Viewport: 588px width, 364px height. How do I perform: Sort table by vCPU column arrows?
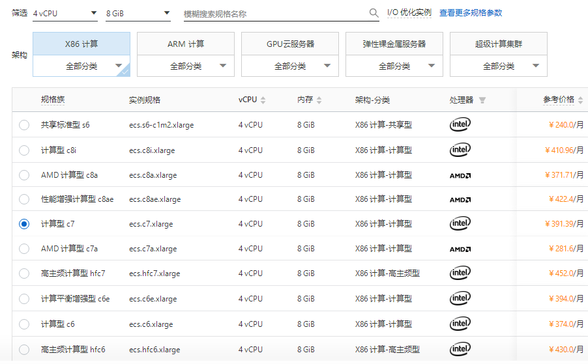[x=263, y=100]
